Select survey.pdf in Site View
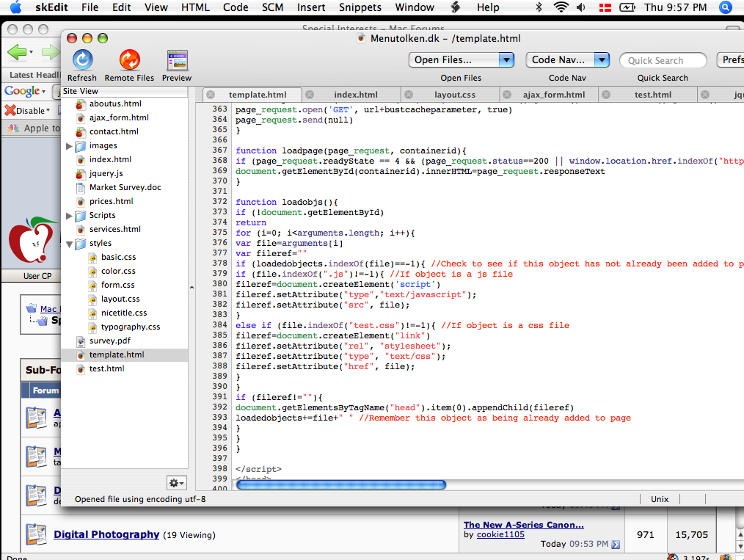Viewport: 744px width, 560px height. [x=109, y=341]
